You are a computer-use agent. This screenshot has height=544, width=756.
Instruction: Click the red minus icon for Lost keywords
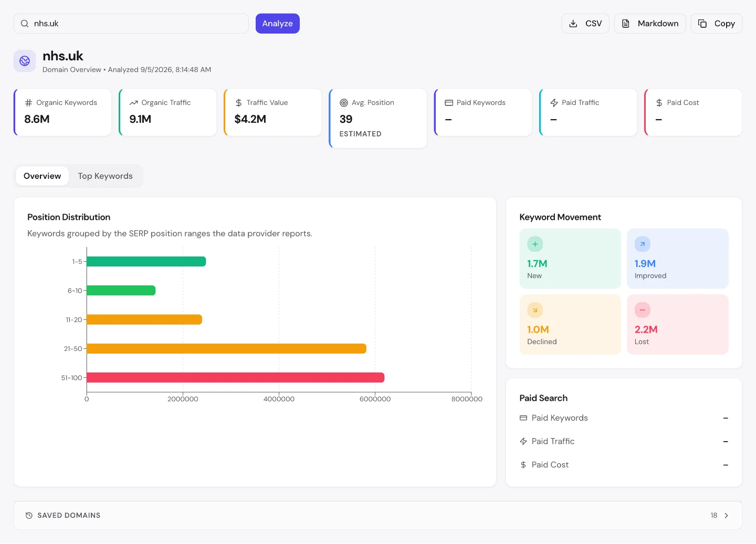tap(642, 310)
